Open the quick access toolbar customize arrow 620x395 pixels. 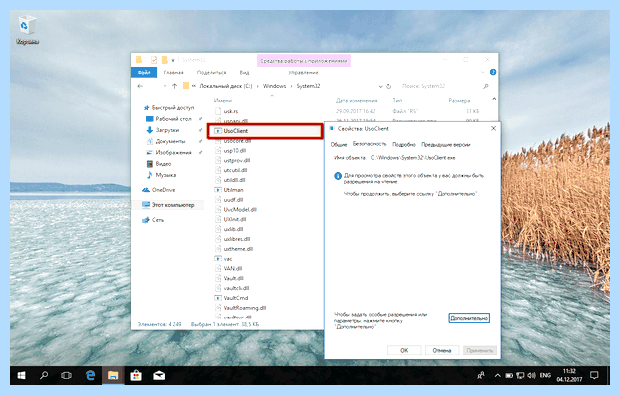pos(173,60)
